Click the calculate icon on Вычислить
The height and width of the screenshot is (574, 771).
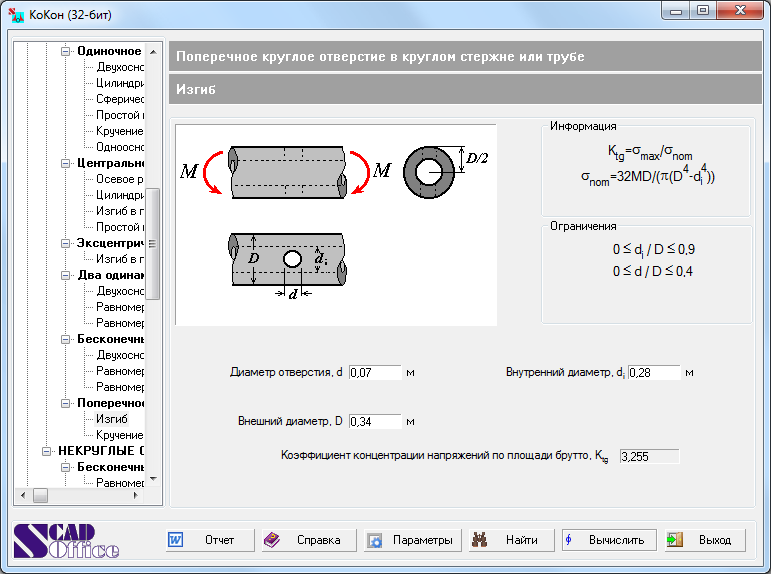569,540
